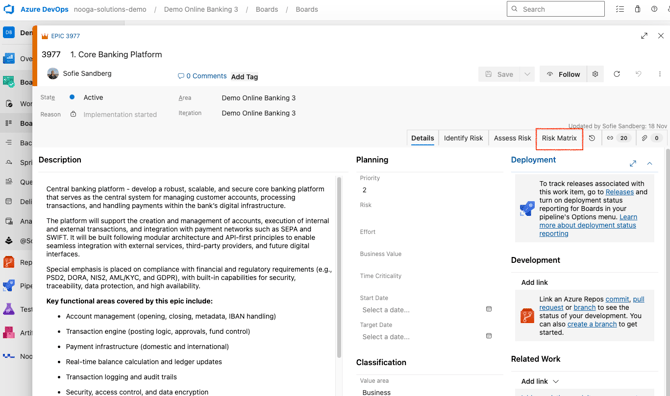Open Target Date calendar picker icon

(x=489, y=336)
